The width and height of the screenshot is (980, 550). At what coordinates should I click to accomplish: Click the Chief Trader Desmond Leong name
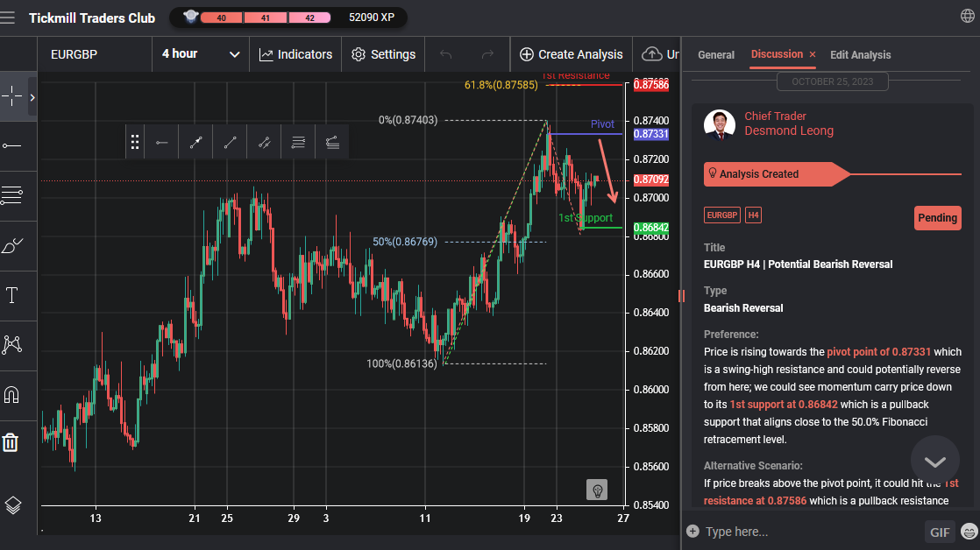[789, 123]
